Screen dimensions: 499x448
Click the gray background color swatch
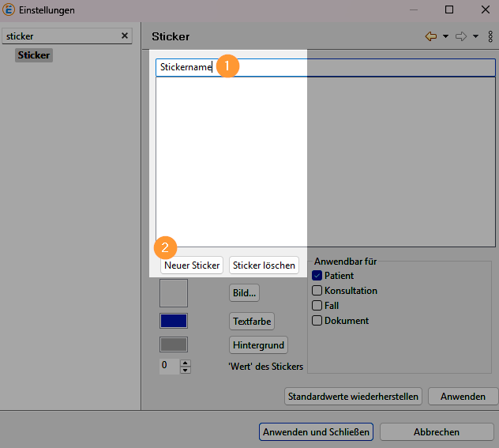pos(174,344)
